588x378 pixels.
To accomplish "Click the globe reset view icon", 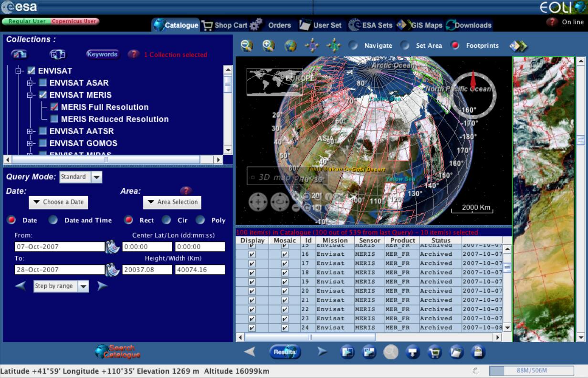I will pos(290,46).
